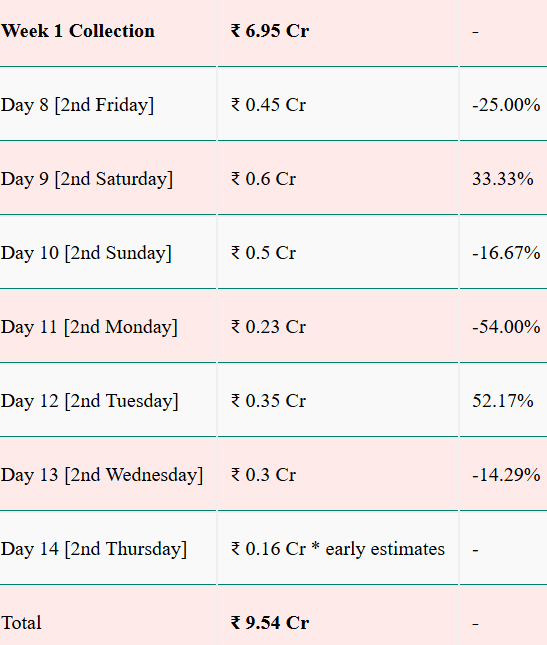Image resolution: width=547 pixels, height=645 pixels.
Task: Select the ₹ 9.54 Cr total amount
Action: (270, 623)
